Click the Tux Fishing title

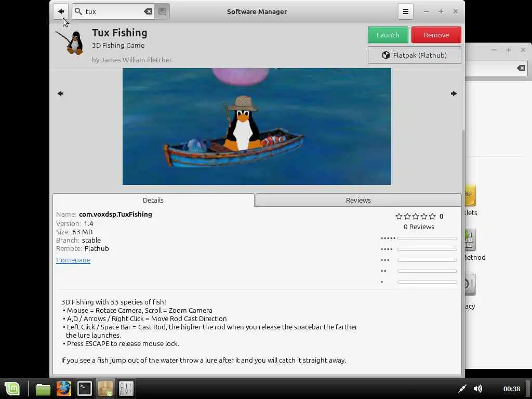[x=119, y=33]
